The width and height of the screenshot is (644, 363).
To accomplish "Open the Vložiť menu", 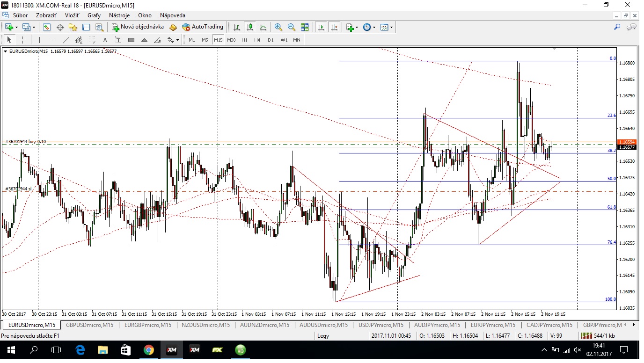I will [x=72, y=15].
